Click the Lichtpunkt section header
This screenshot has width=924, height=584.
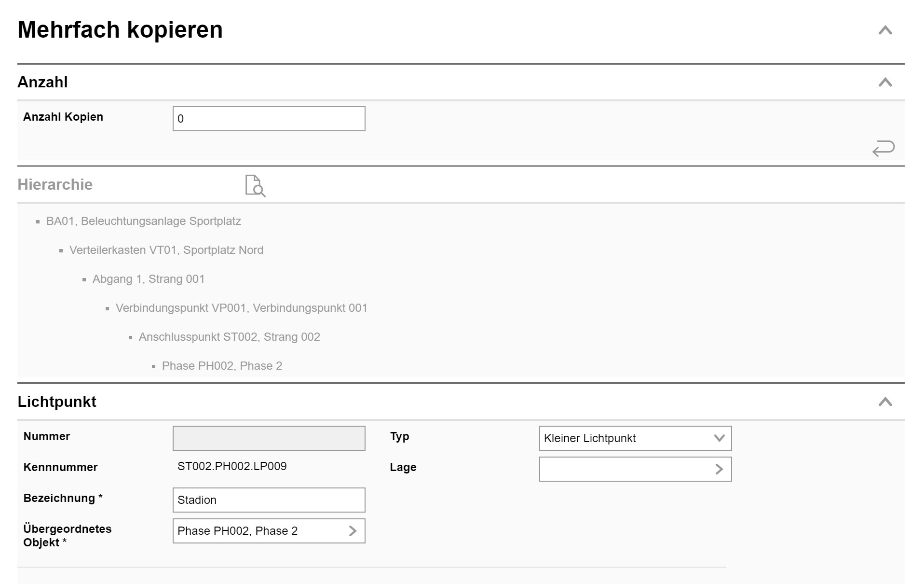tap(56, 401)
